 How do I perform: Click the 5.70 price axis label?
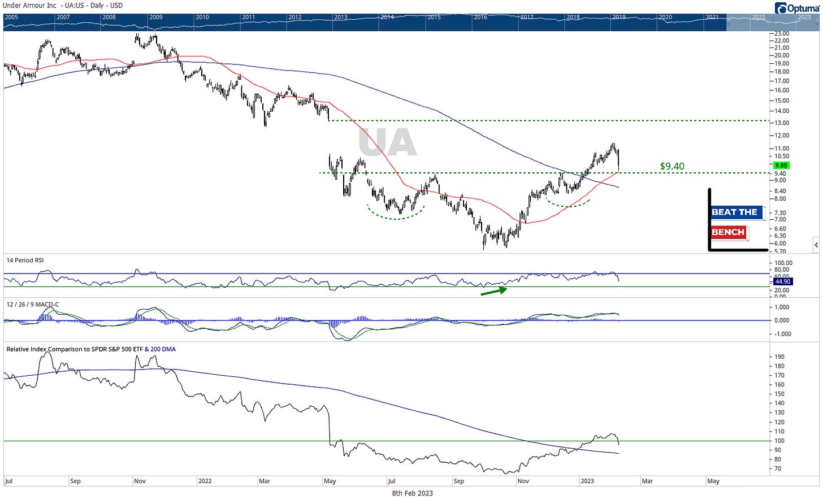click(780, 251)
